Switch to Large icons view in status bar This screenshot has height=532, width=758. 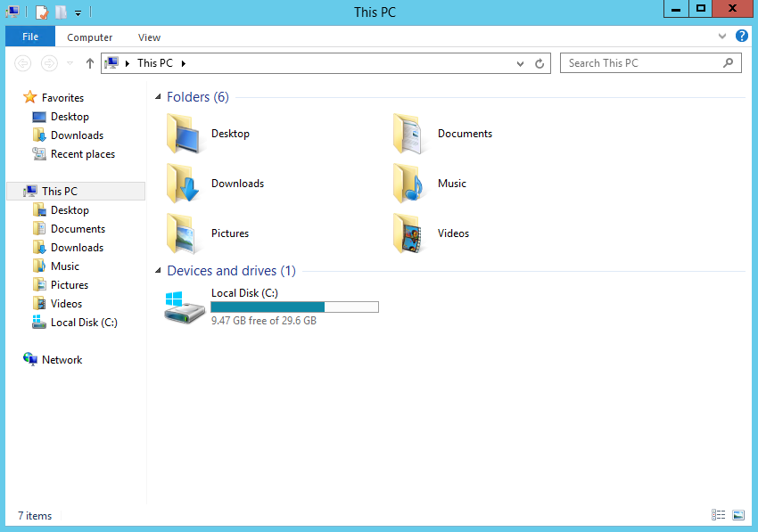click(x=738, y=515)
